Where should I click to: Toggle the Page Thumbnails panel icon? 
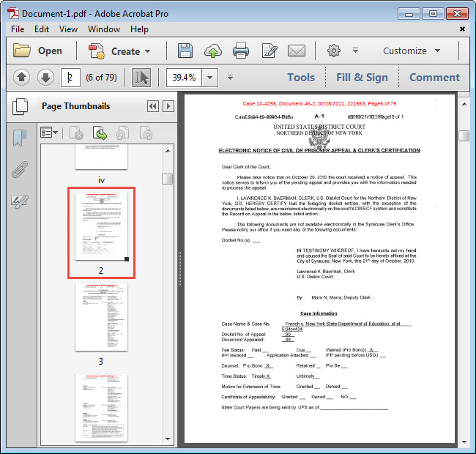tap(20, 106)
